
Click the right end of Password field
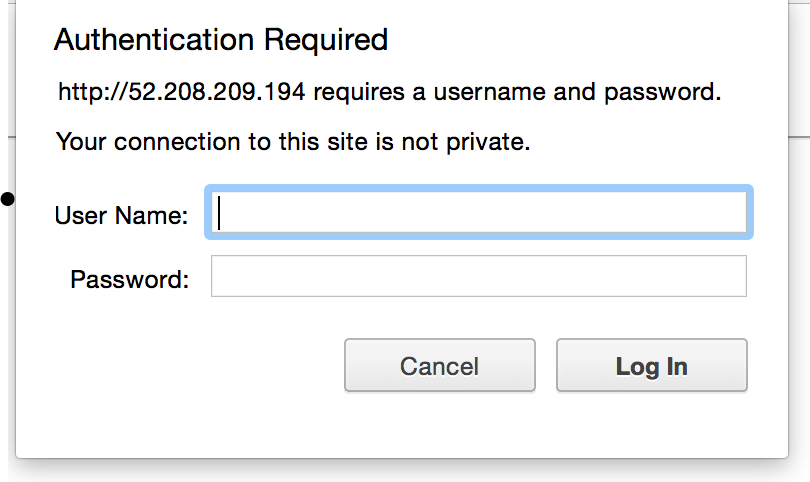[735, 277]
